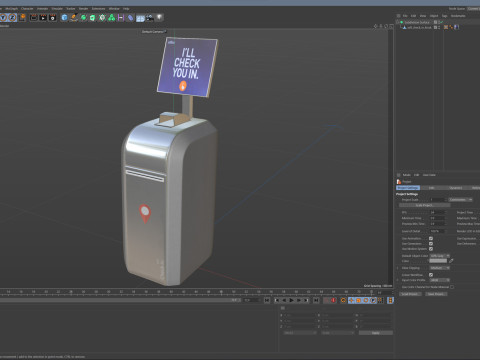Viewport: 480px width, 360px height.
Task: Click Render to Picture Viewer icon
Action: 43,17
